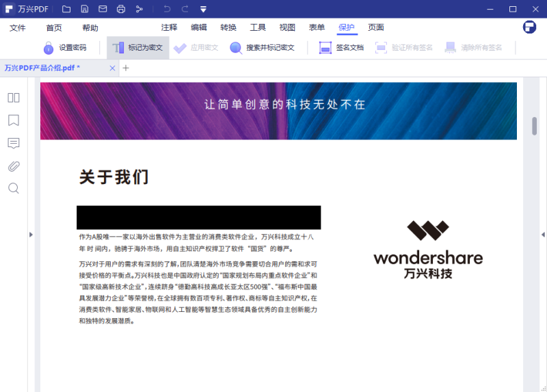Screen dimensions: 547x392
Task: Click 搜索并标记密文
Action: click(262, 48)
